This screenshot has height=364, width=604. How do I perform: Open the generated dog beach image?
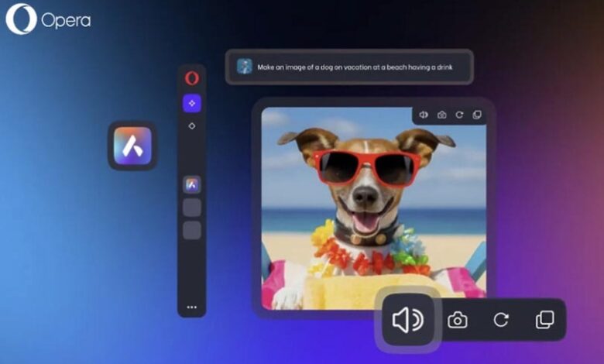pyautogui.click(x=374, y=208)
